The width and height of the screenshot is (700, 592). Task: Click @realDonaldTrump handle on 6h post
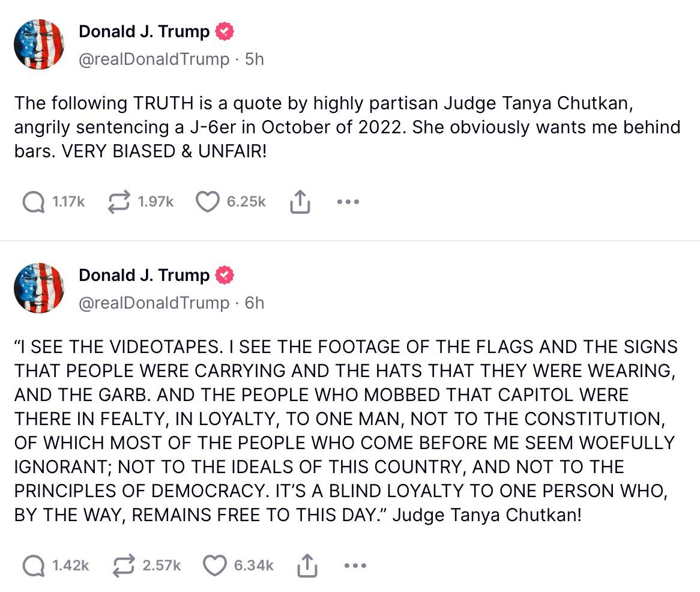pos(154,303)
